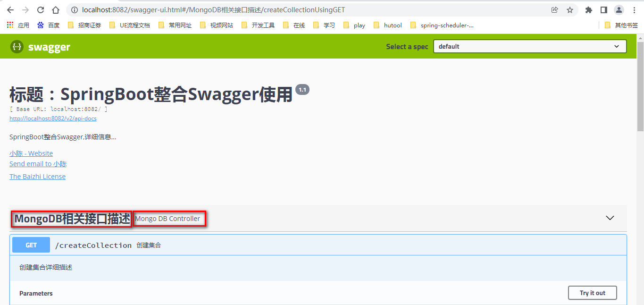Go back to the previous page
This screenshot has height=305, width=644.
(x=10, y=10)
